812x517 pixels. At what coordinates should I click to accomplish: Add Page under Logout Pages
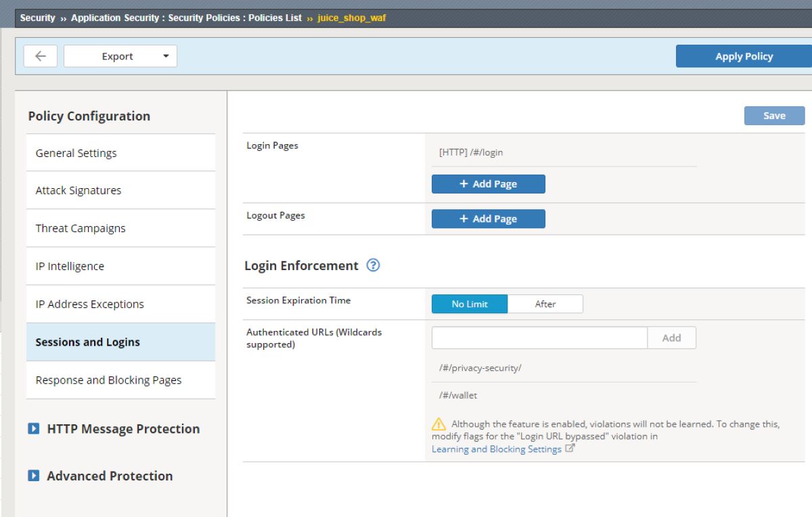pos(489,219)
